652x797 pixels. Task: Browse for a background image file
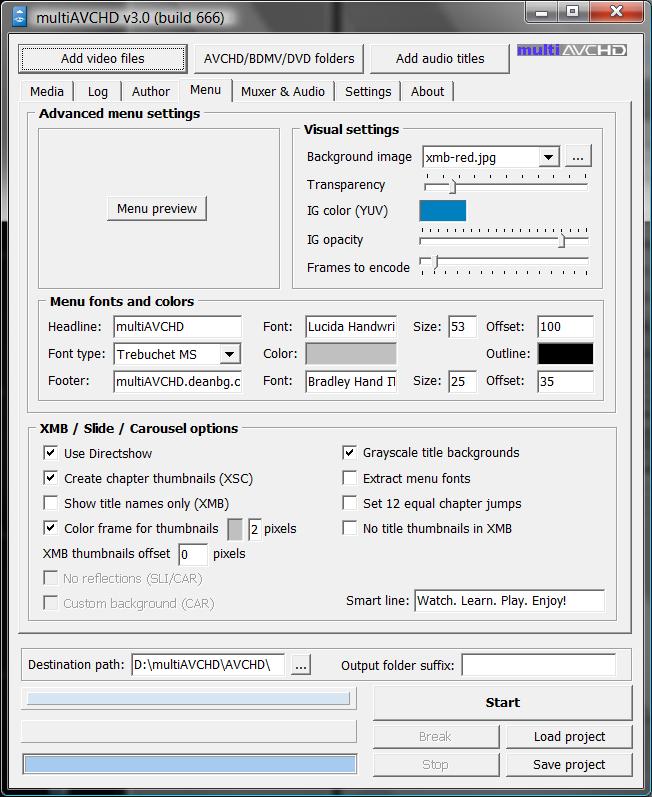click(578, 157)
